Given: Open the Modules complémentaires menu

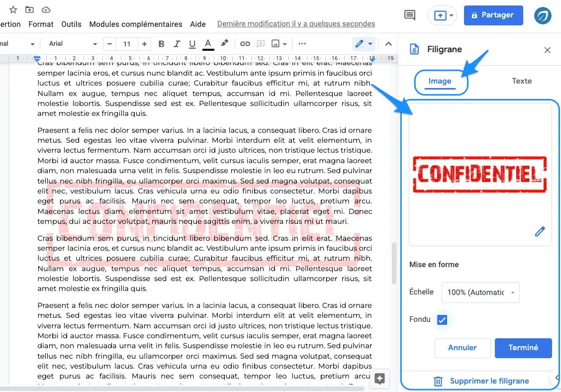Looking at the screenshot, I should pos(136,24).
